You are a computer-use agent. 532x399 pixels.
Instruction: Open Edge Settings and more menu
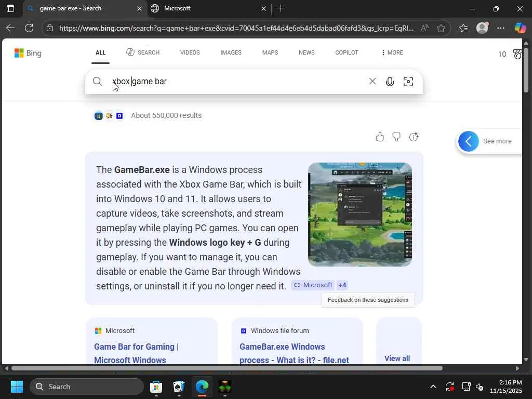pos(501,28)
